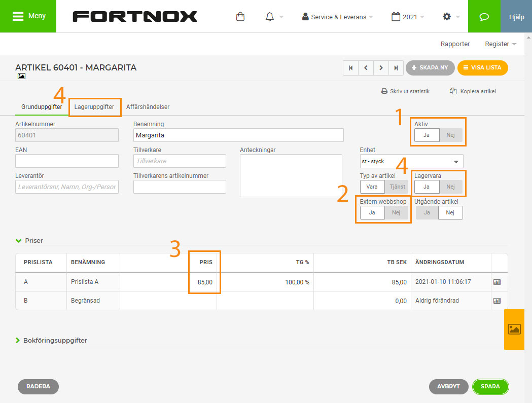The image size is (532, 403).
Task: Click the Spara button
Action: (x=490, y=386)
